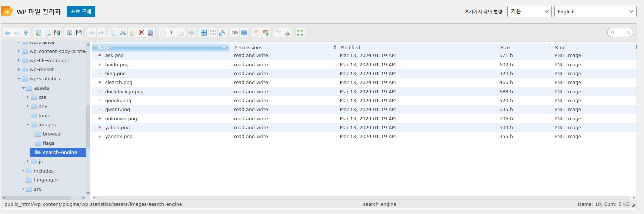644x214 pixels.
Task: Open the browser folder in tree
Action: (x=49, y=134)
